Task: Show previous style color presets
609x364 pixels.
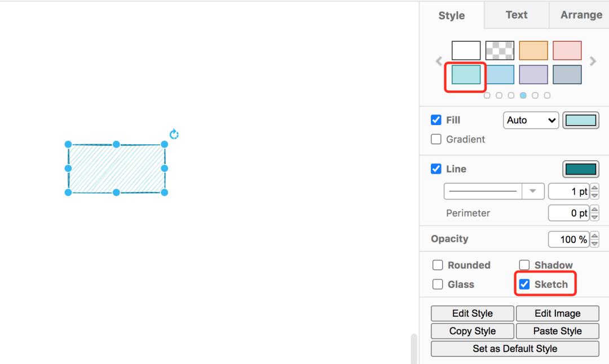Action: [x=439, y=61]
